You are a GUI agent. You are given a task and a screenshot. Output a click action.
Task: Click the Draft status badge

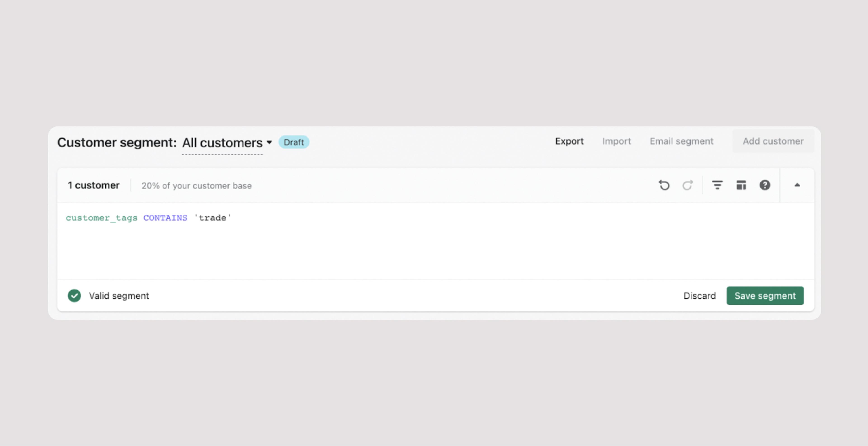(293, 142)
